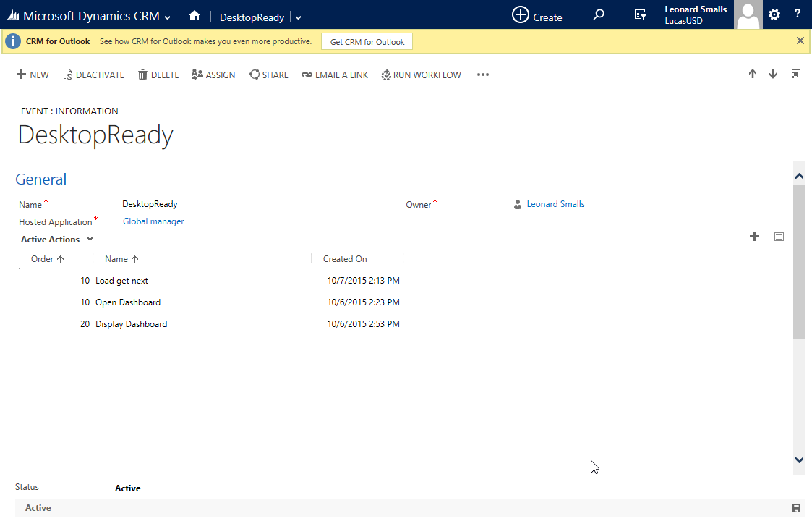Open the More Commands ellipsis
This screenshot has width=812, height=521.
(482, 75)
